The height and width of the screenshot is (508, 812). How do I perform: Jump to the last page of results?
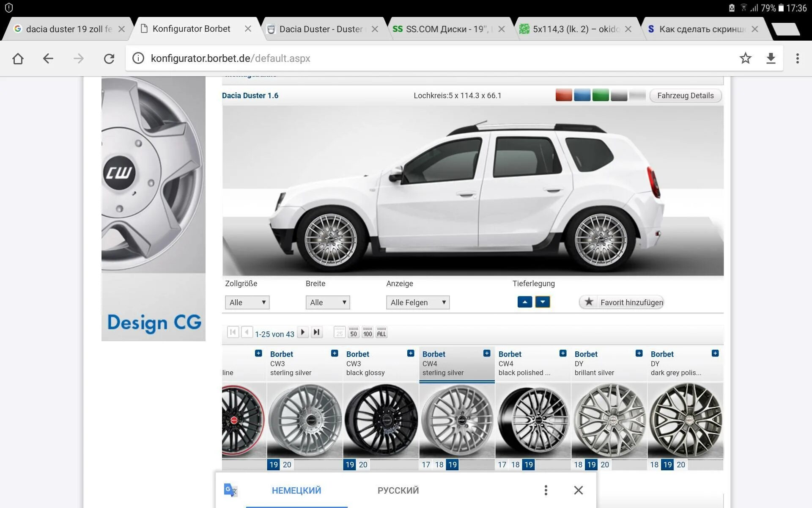tap(316, 332)
